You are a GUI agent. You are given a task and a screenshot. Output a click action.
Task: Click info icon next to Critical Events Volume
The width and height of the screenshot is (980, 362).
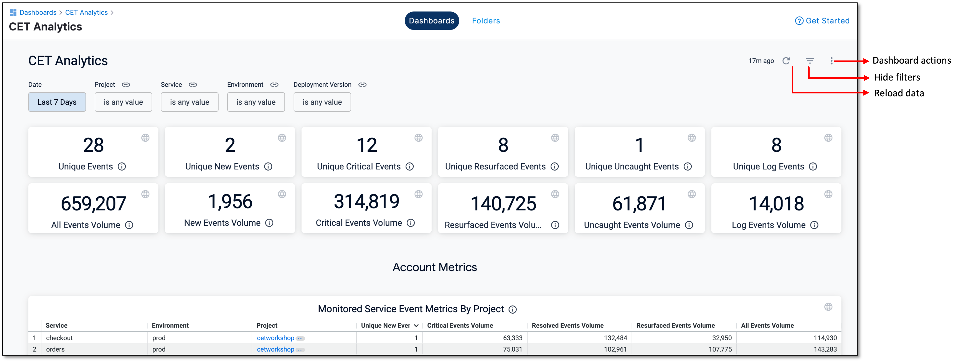tap(411, 223)
